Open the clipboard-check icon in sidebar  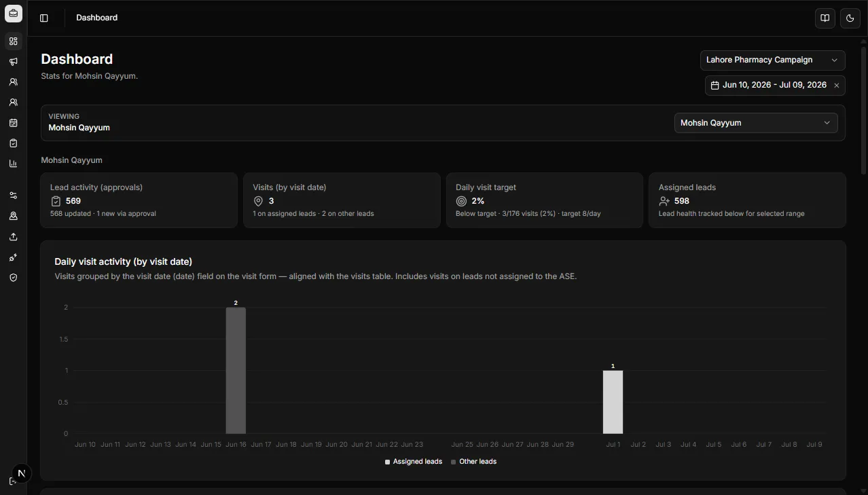tap(14, 143)
